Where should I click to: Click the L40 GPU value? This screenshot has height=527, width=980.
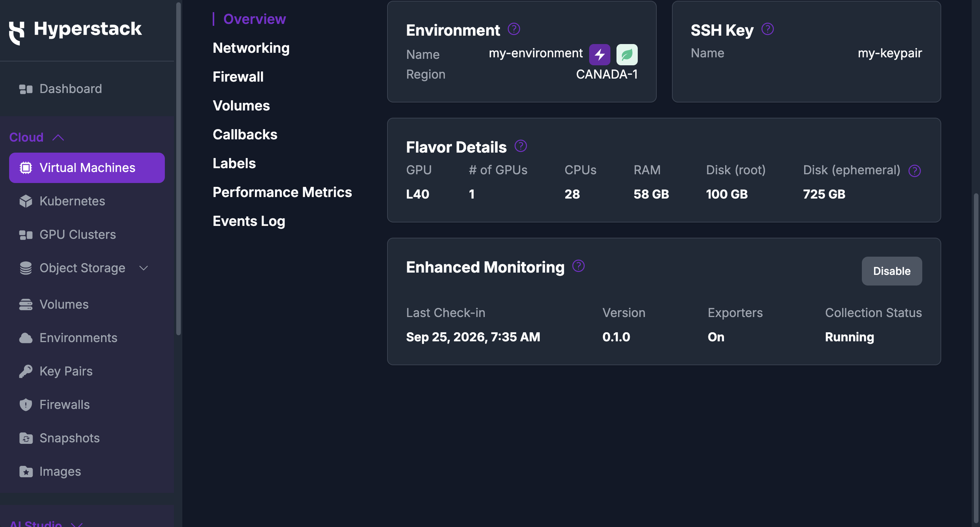pos(417,194)
